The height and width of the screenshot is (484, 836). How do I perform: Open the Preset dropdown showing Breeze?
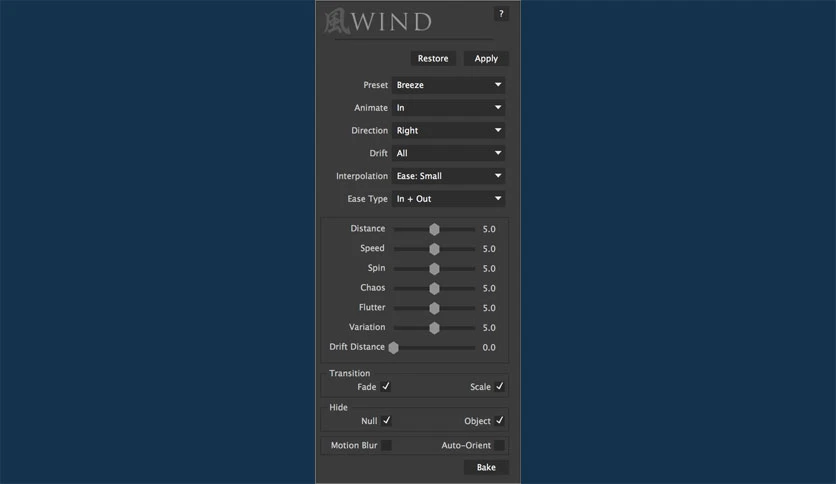[448, 85]
